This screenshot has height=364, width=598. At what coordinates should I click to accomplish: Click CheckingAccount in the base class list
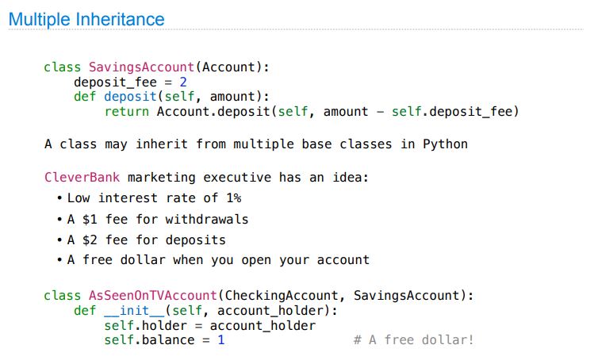point(282,296)
